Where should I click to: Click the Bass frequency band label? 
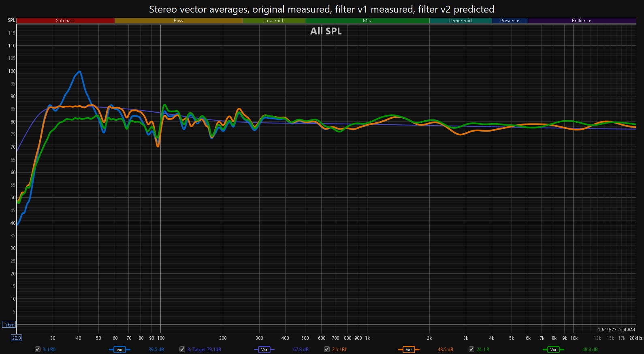[x=179, y=21]
